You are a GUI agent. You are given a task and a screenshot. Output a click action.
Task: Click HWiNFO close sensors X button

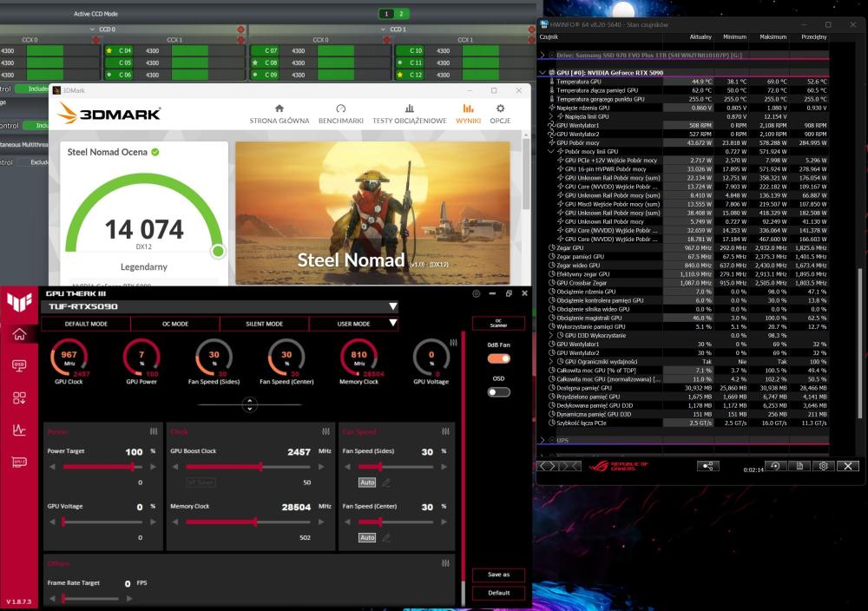(x=847, y=466)
